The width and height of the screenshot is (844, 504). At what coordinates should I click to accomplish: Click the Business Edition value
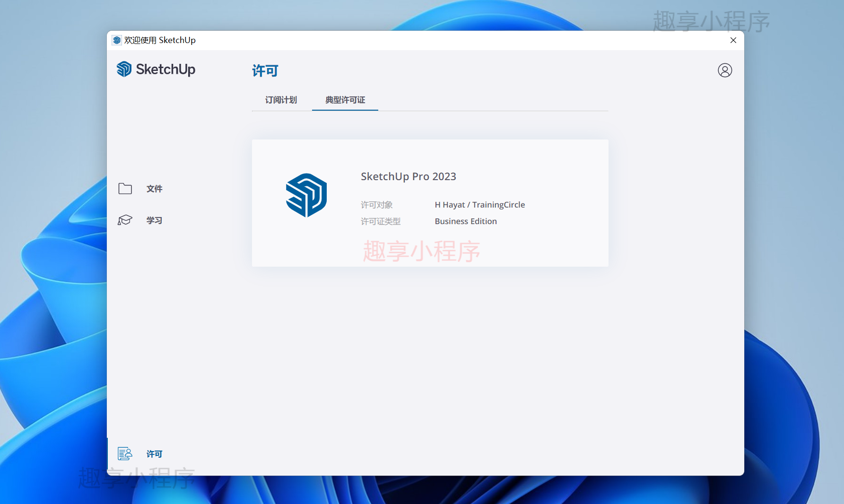(x=466, y=221)
